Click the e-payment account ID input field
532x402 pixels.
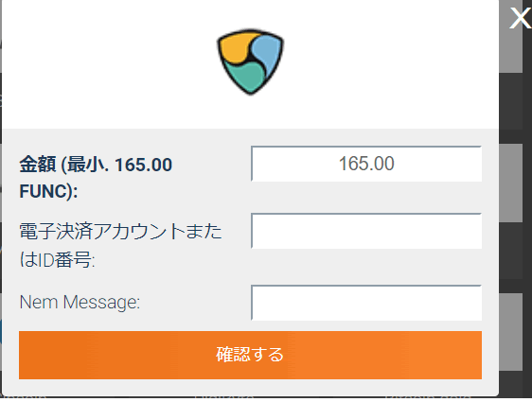(x=366, y=231)
